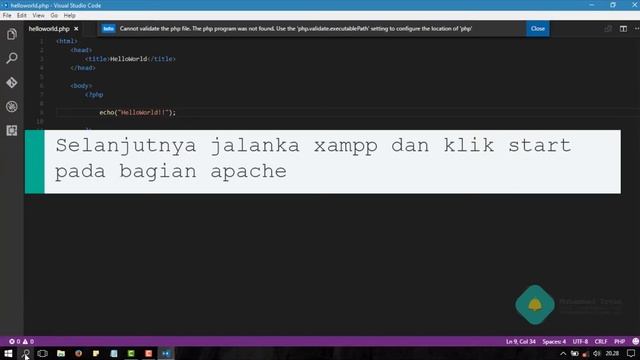Screen dimensions: 640x360
Task: Show hidden system tray icons
Action: click(x=563, y=353)
